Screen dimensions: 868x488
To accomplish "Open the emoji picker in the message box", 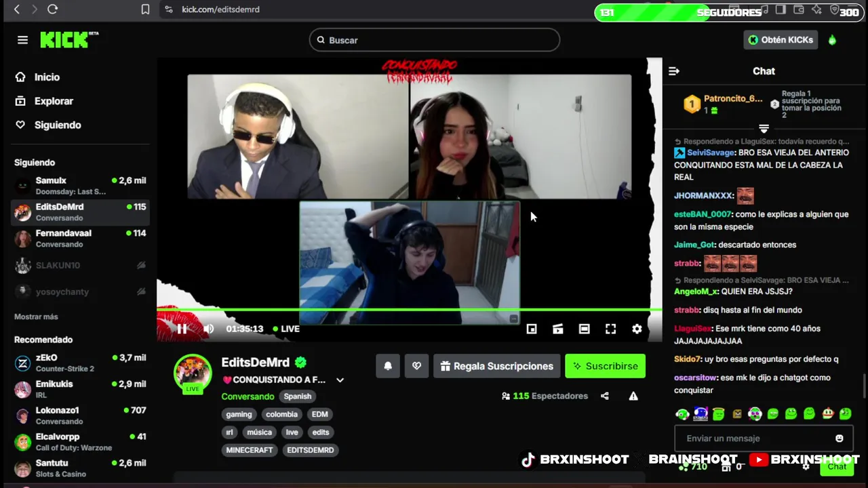I will pyautogui.click(x=840, y=439).
